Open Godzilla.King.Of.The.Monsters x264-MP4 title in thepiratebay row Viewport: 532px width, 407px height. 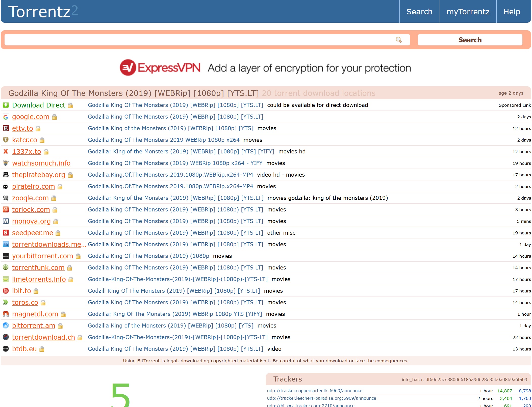[170, 175]
